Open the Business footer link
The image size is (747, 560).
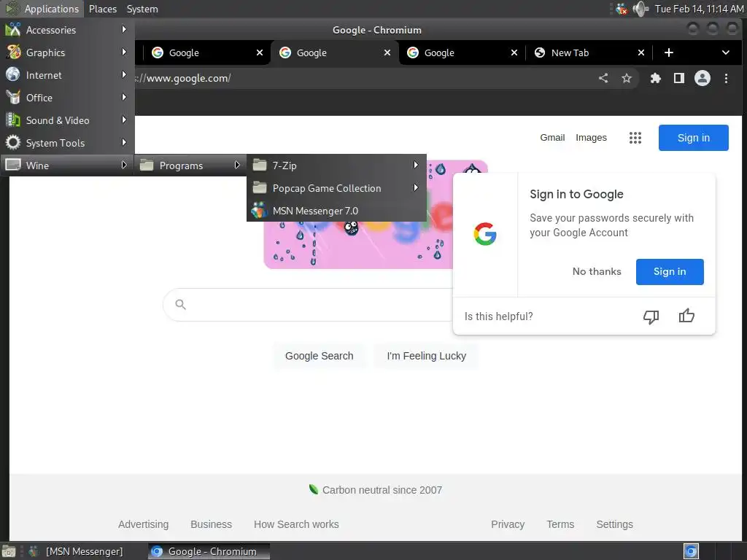[x=211, y=524]
